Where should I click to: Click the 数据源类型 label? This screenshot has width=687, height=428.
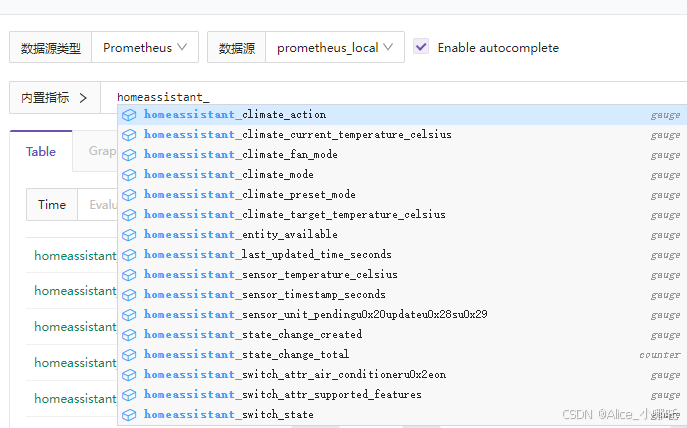pos(50,48)
